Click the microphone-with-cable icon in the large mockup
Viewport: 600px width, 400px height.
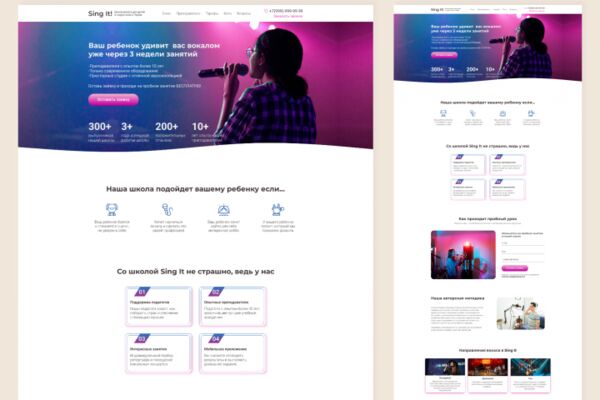click(x=168, y=209)
